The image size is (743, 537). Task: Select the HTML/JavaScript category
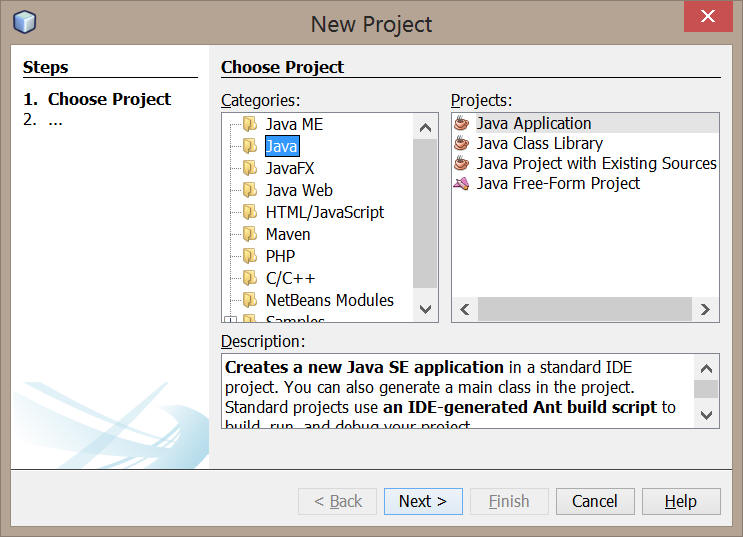pos(325,212)
